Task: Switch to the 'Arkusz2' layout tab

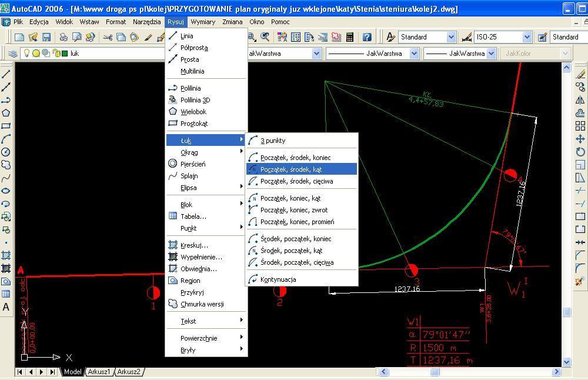Action: [129, 372]
